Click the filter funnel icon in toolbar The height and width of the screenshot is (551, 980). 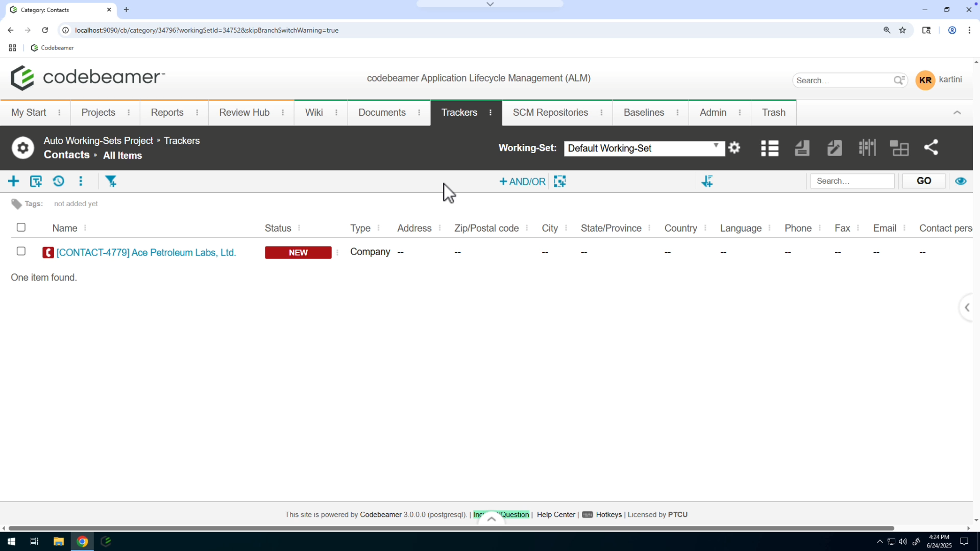pos(111,181)
